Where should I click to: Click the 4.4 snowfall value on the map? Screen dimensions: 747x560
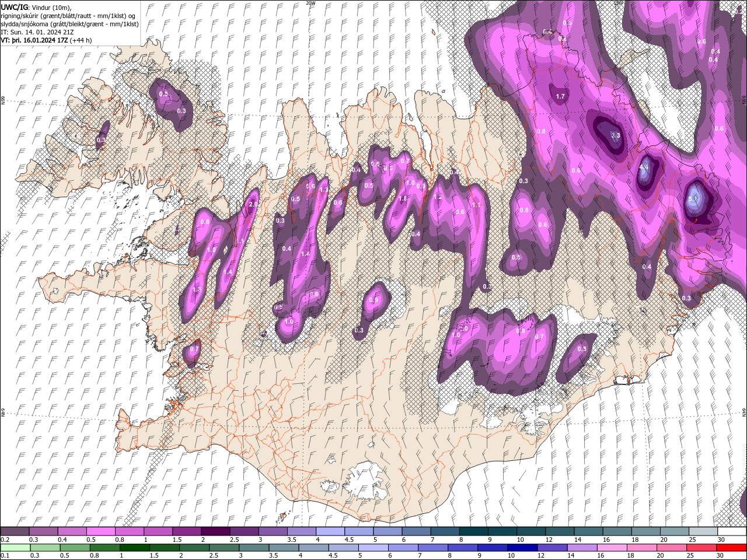coord(644,167)
